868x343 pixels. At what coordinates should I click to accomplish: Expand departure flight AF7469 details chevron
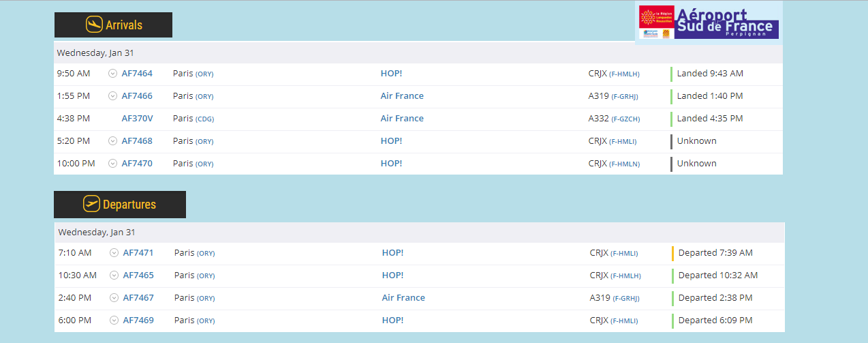pos(114,320)
